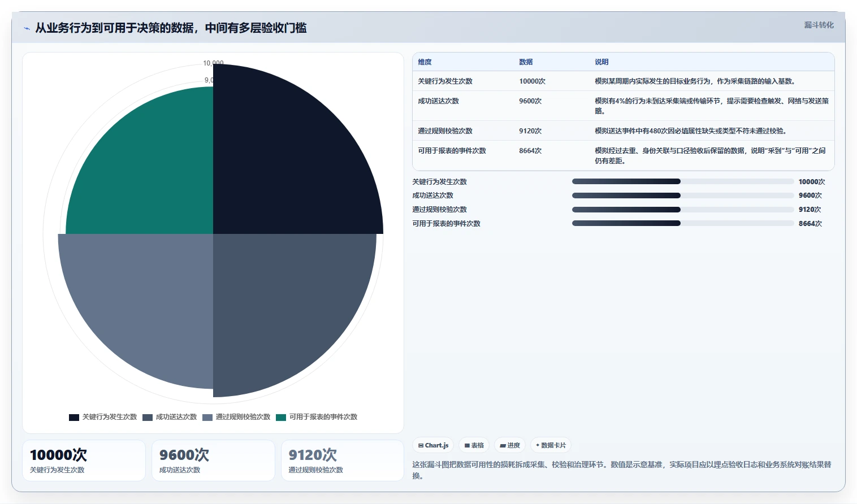The height and width of the screenshot is (504, 857).
Task: Select table value 9600次
Action: 530,101
